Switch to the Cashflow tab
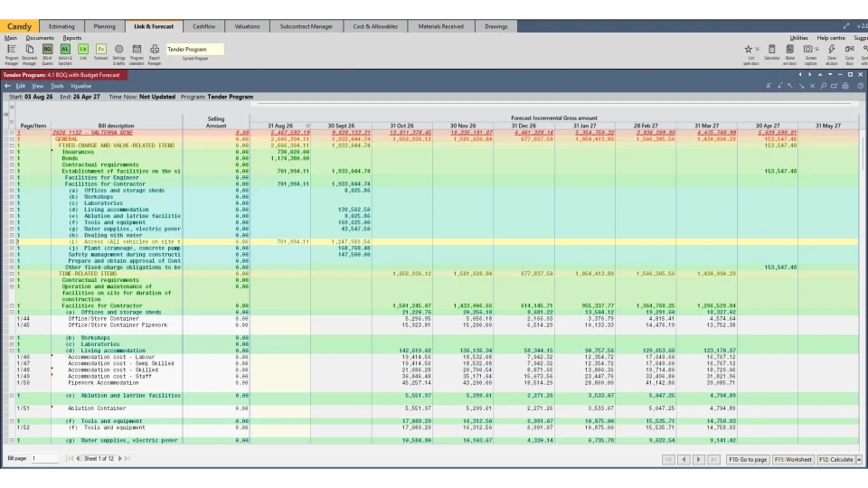This screenshot has width=868, height=488. click(x=203, y=26)
